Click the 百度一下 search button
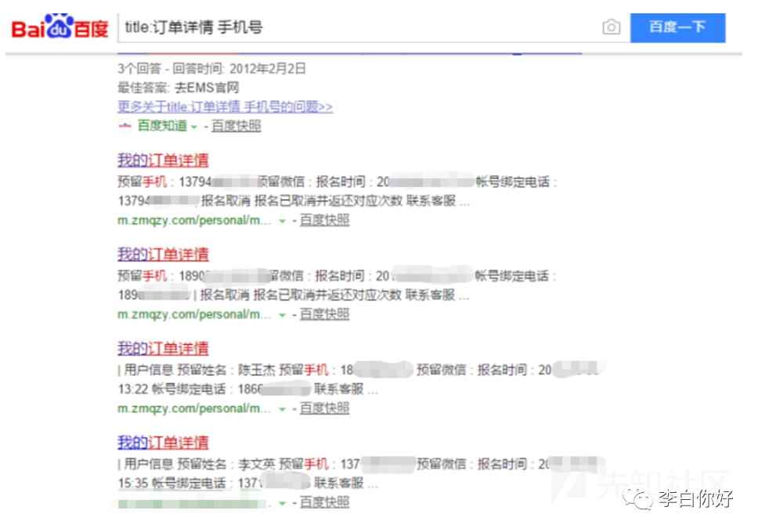This screenshot has height=532, width=758. (677, 27)
